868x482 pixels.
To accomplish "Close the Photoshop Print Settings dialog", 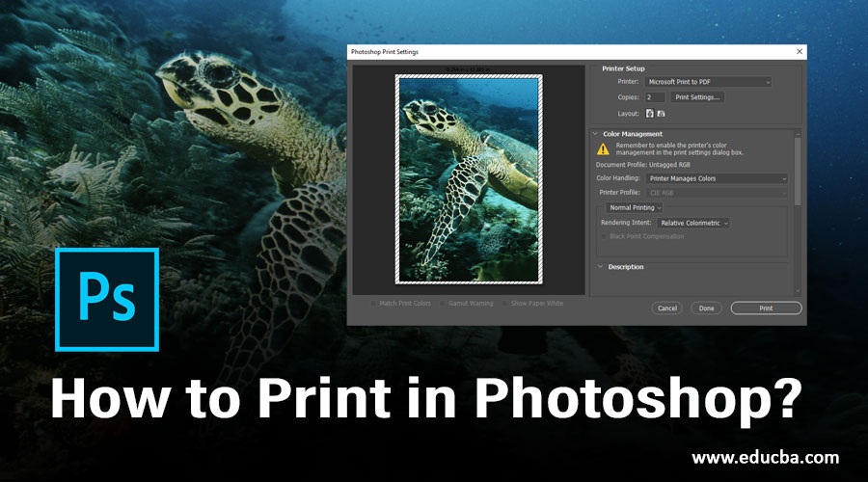I will tap(800, 51).
